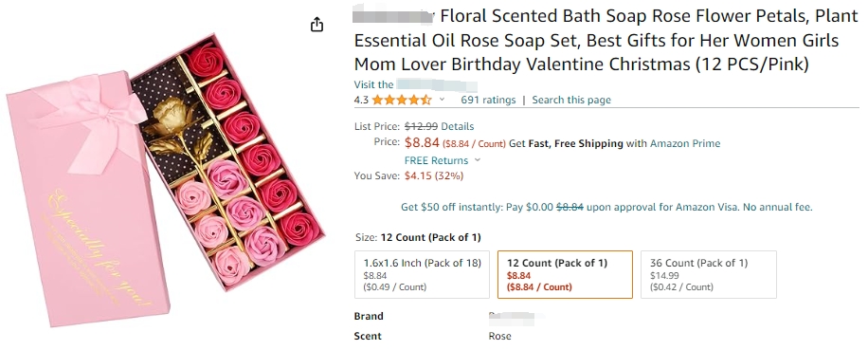The width and height of the screenshot is (868, 350).
Task: Click the 4.3 rating number
Action: 361,100
